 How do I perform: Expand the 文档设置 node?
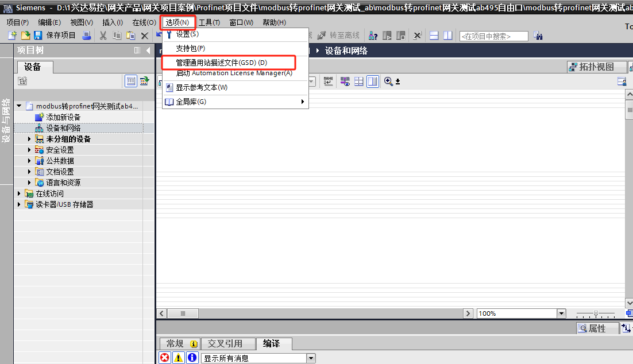[x=29, y=172]
